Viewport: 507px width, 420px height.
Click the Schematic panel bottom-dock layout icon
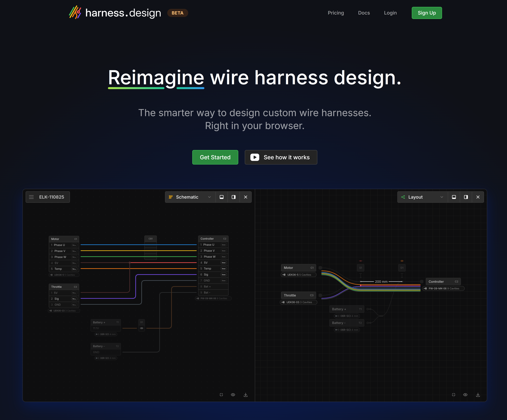point(221,197)
